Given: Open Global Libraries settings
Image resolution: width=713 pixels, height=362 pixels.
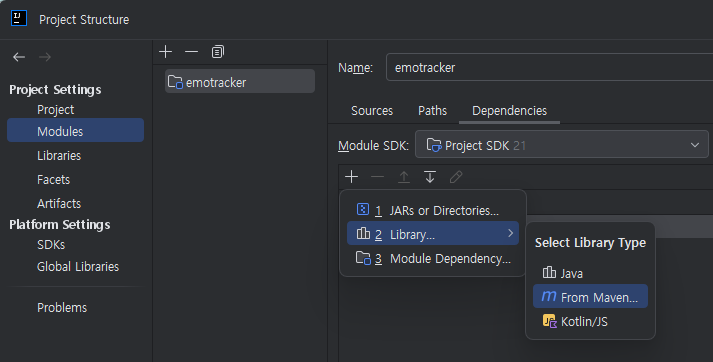Looking at the screenshot, I should (x=78, y=266).
